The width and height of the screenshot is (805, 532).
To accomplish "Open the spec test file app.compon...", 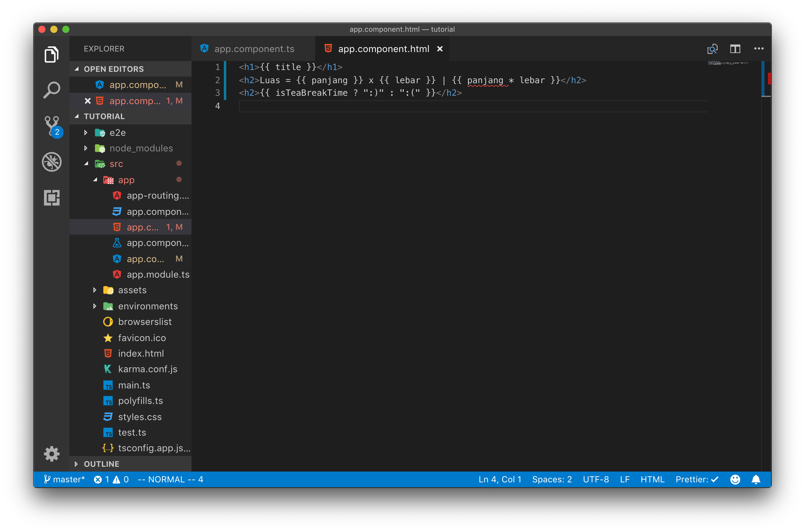I will coord(130,243).
